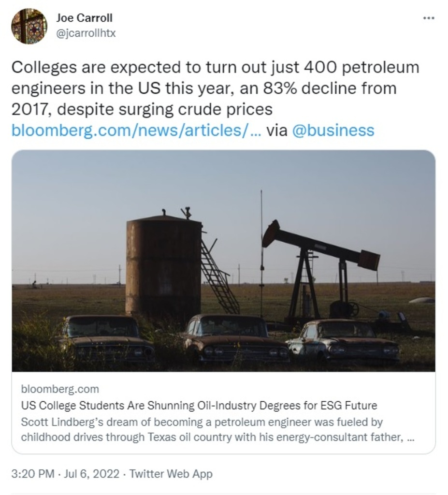Image resolution: width=448 pixels, height=495 pixels.
Task: Click the @business mention
Action: (x=333, y=131)
